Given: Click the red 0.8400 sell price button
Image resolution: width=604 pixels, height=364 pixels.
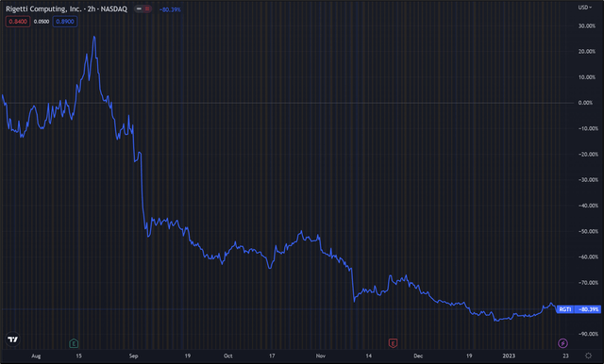Looking at the screenshot, I should point(18,22).
